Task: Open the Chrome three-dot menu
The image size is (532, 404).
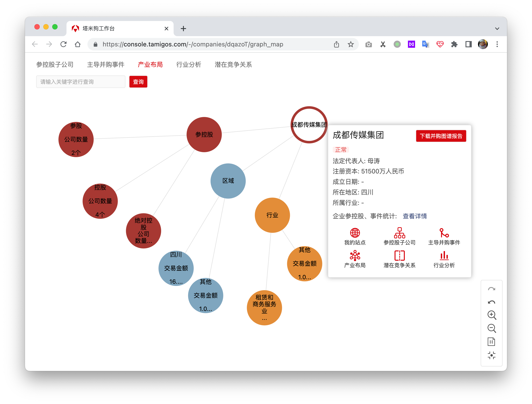Action: point(497,44)
